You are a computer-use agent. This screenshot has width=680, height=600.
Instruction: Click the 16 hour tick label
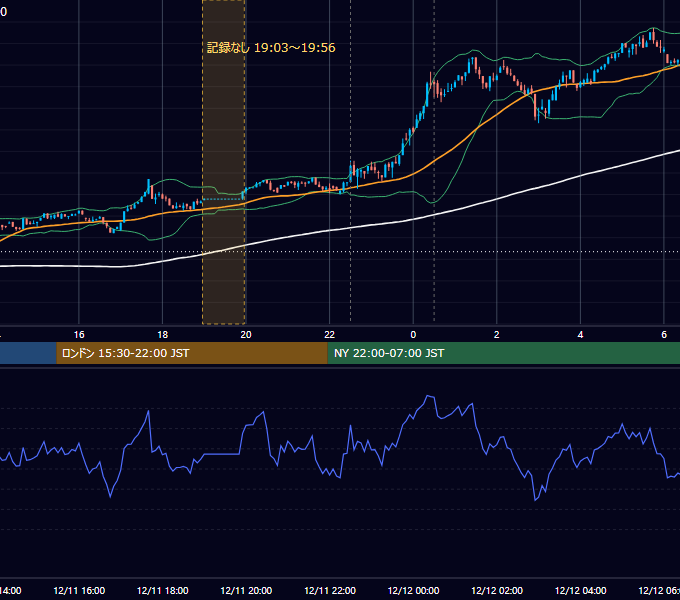pyautogui.click(x=79, y=335)
